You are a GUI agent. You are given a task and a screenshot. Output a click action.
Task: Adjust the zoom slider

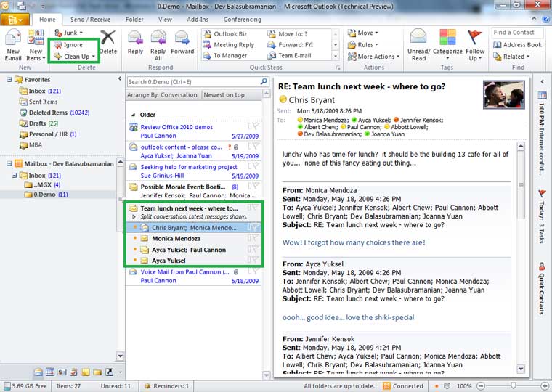(x=513, y=386)
